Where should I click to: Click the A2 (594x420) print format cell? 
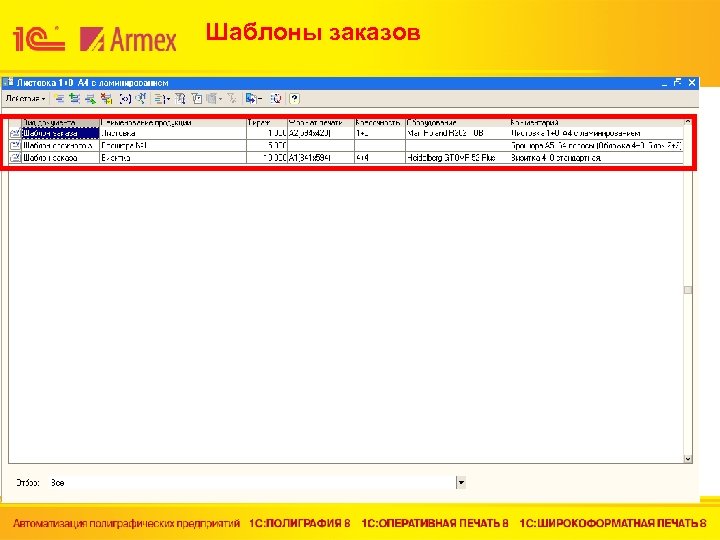click(321, 133)
